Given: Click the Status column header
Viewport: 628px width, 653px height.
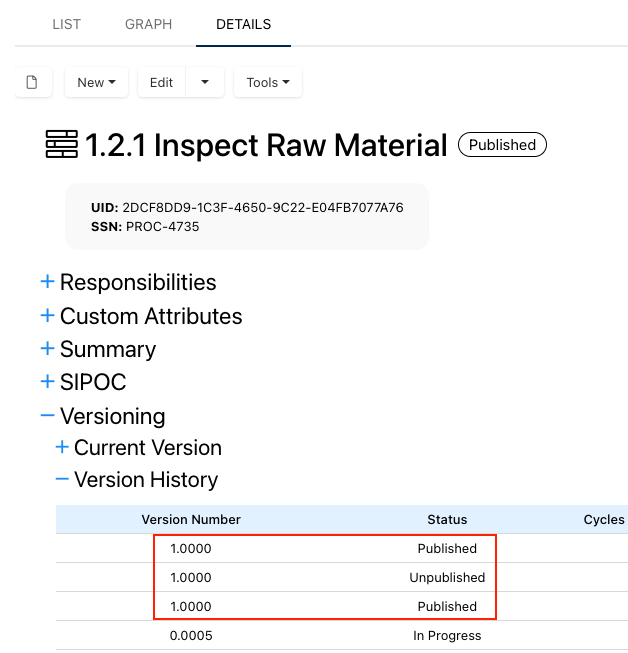Looking at the screenshot, I should click(x=447, y=519).
